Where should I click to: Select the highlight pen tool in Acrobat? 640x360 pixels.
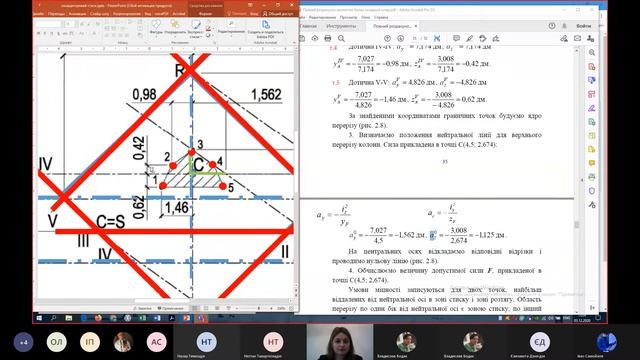pos(469,38)
